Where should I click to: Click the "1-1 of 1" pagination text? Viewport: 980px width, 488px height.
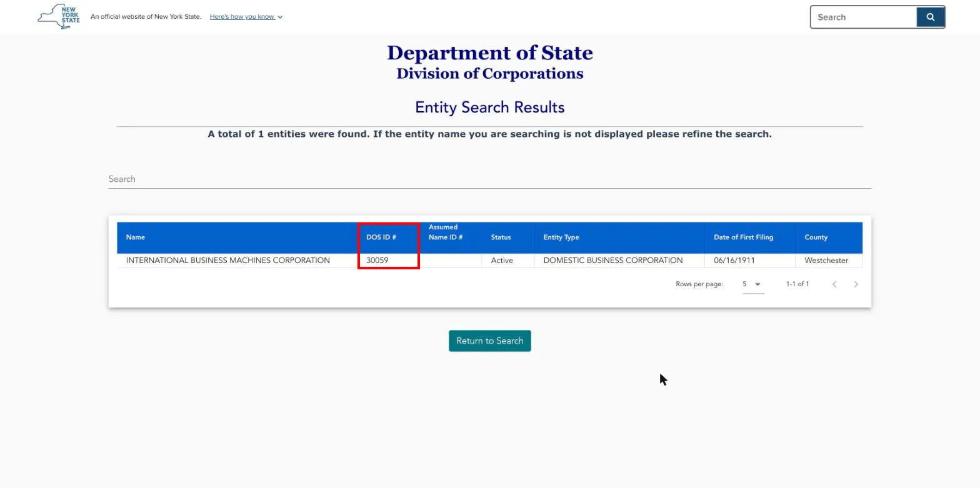[x=797, y=284]
